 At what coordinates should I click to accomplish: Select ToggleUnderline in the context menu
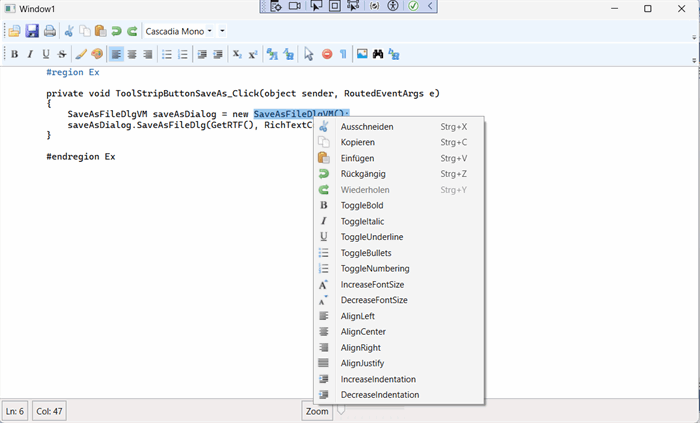pos(399,237)
